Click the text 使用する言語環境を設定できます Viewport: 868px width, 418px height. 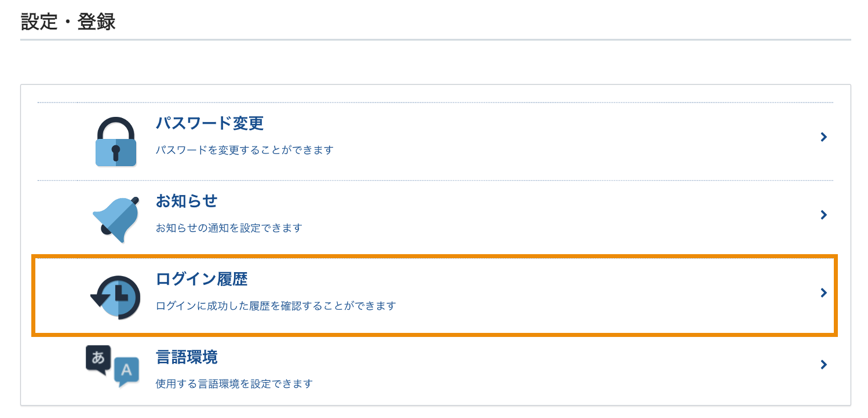pos(235,384)
